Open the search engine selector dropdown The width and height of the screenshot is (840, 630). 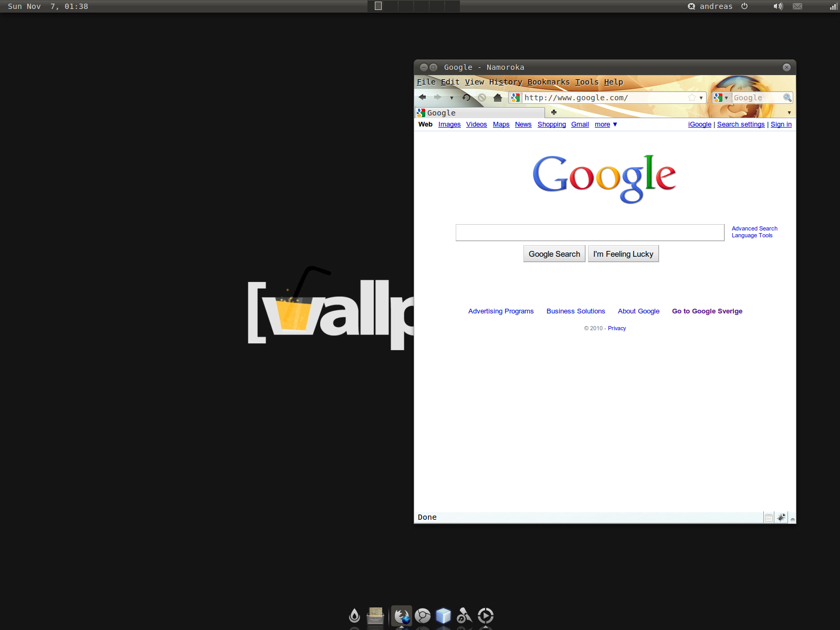[x=721, y=98]
